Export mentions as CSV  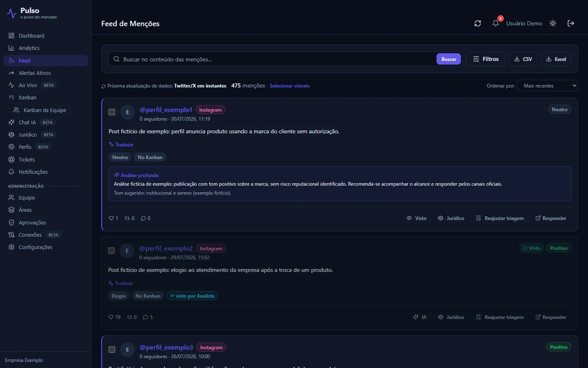click(x=523, y=59)
